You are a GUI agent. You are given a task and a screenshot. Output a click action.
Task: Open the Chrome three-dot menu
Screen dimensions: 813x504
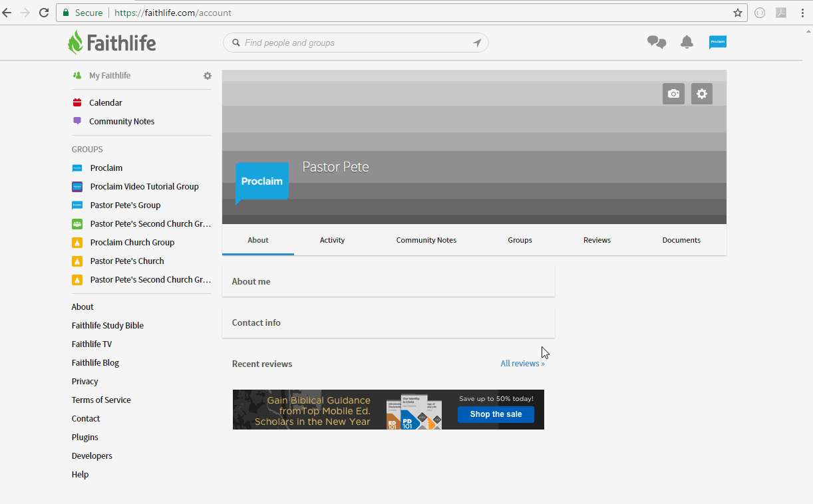coord(803,13)
